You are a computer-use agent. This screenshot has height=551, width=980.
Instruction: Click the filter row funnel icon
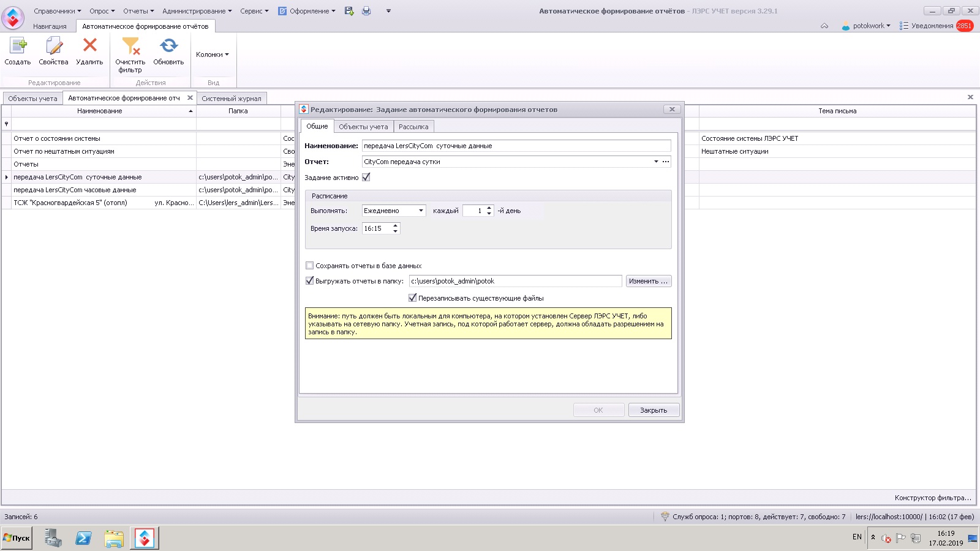click(6, 124)
